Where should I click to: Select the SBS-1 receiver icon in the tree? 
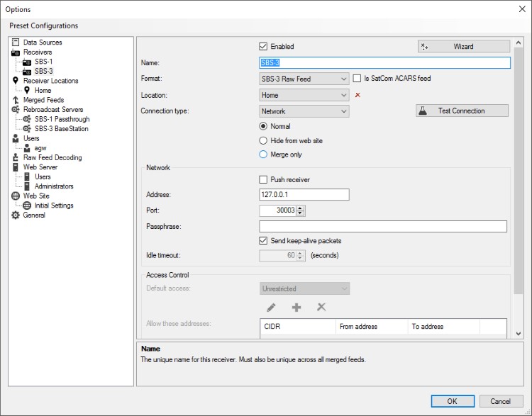[x=27, y=62]
